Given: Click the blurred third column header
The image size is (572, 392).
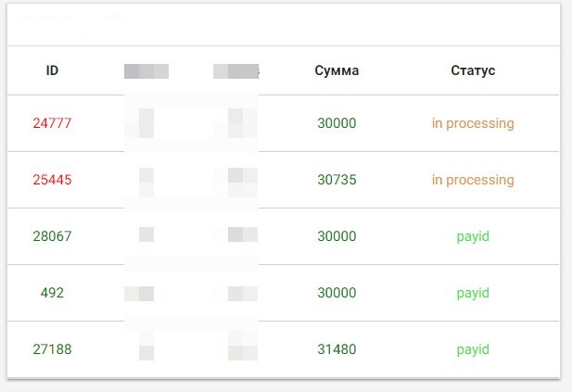Looking at the screenshot, I should pos(236,71).
